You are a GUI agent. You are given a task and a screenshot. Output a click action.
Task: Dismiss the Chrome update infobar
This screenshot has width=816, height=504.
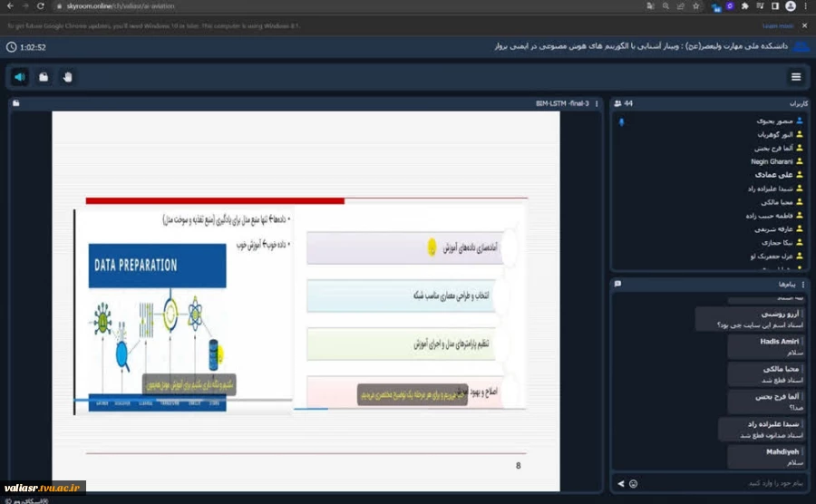[804, 25]
